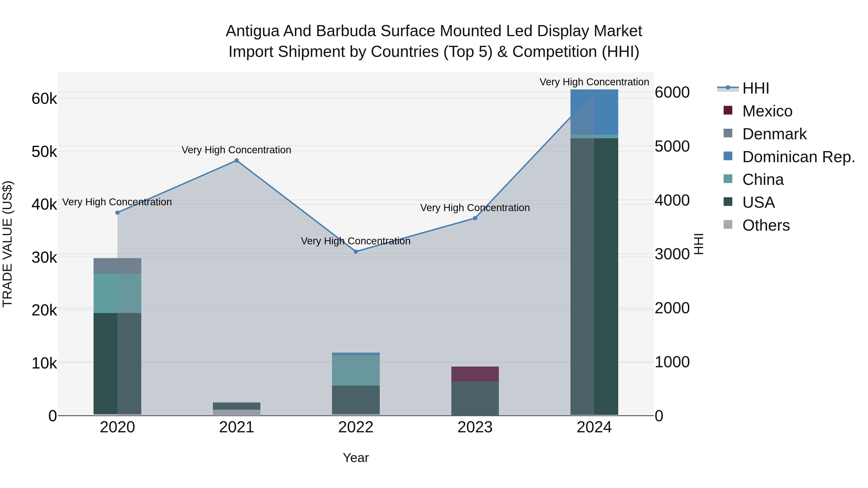
Task: Click the Dominican Rep. bar segment in 2024
Action: [594, 112]
